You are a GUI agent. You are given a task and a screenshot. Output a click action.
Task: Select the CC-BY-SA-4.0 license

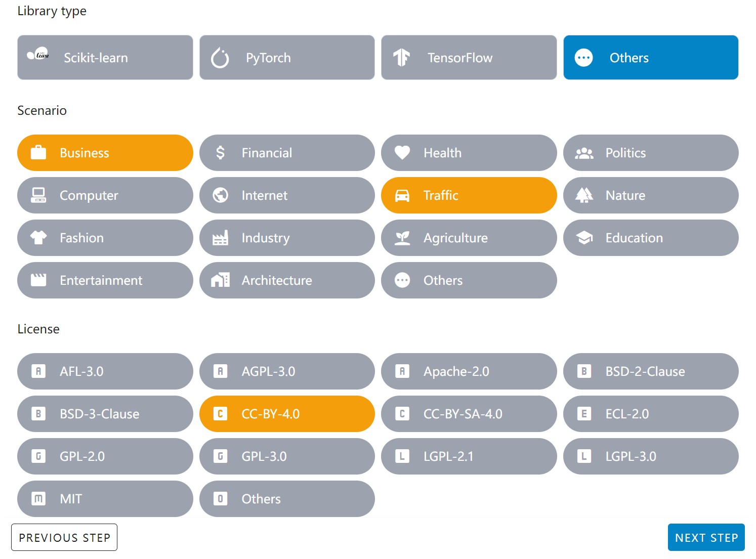469,414
